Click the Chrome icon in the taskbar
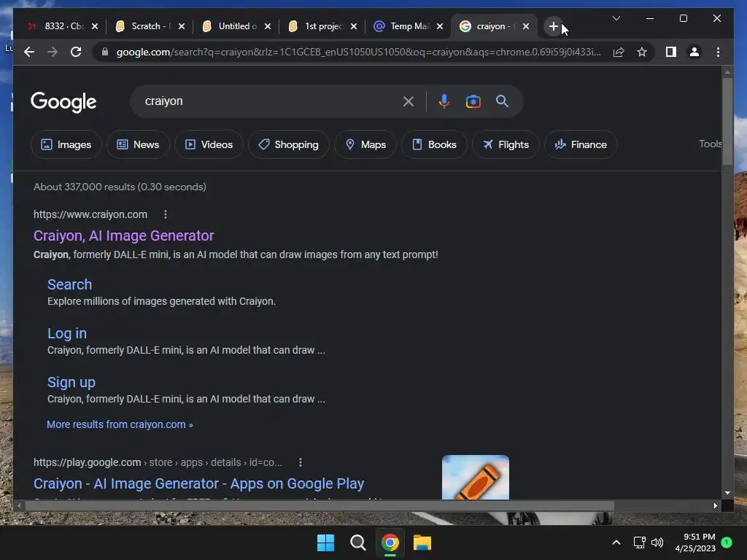The image size is (747, 560). coord(390,542)
